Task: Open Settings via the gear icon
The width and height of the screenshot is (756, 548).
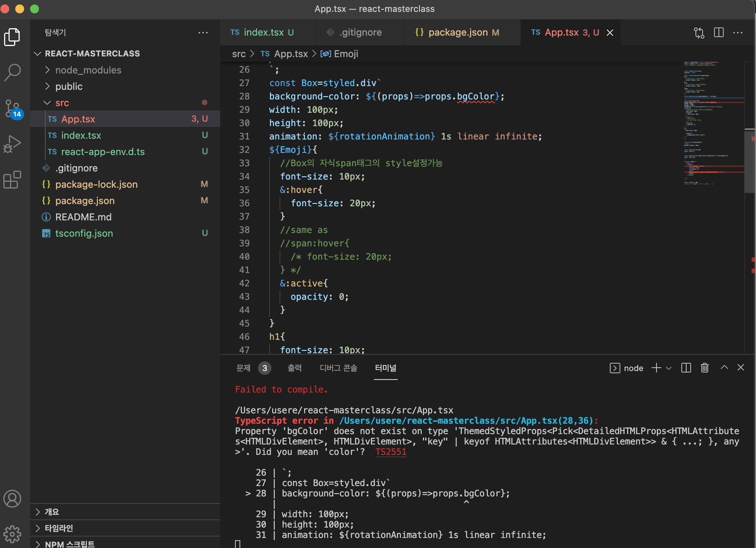Action: tap(12, 534)
